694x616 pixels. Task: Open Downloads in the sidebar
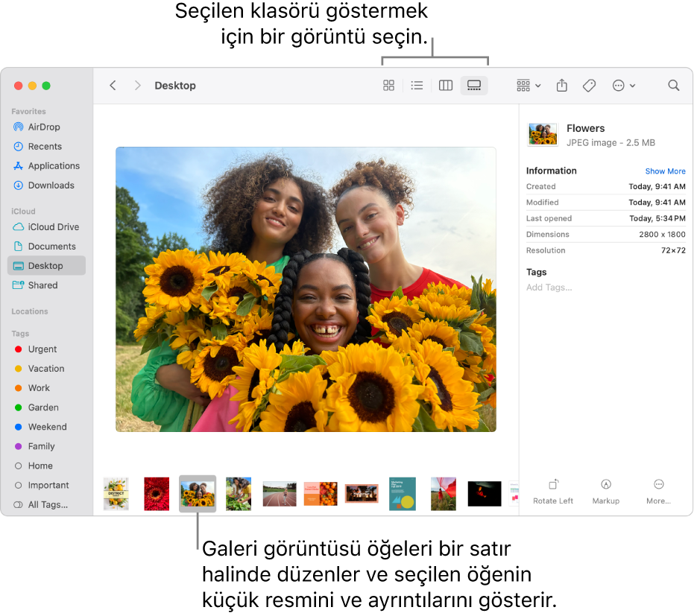point(46,185)
